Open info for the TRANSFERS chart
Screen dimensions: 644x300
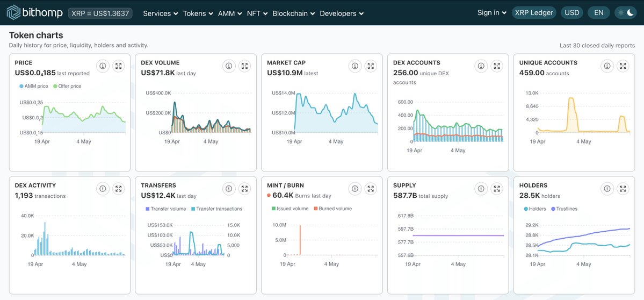229,189
